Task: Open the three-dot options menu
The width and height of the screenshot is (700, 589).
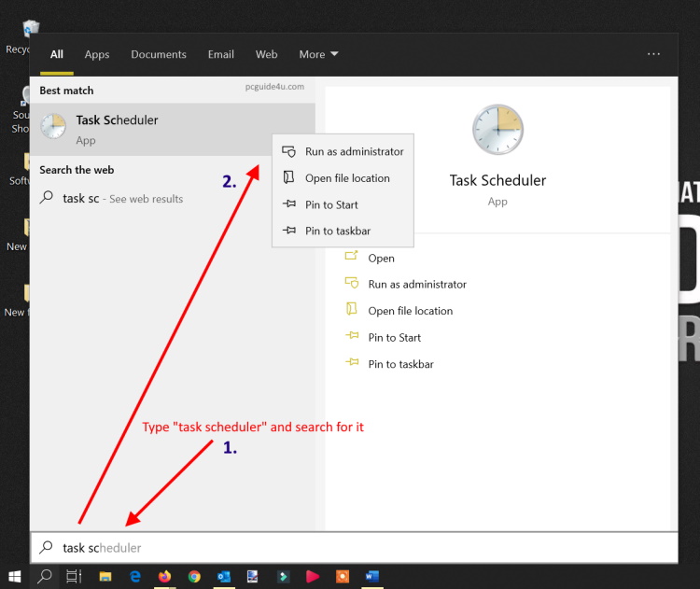Action: click(x=653, y=54)
